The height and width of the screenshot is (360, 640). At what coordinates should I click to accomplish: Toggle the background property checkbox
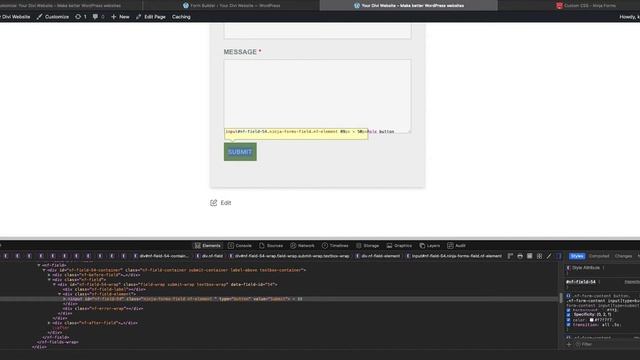[568, 310]
